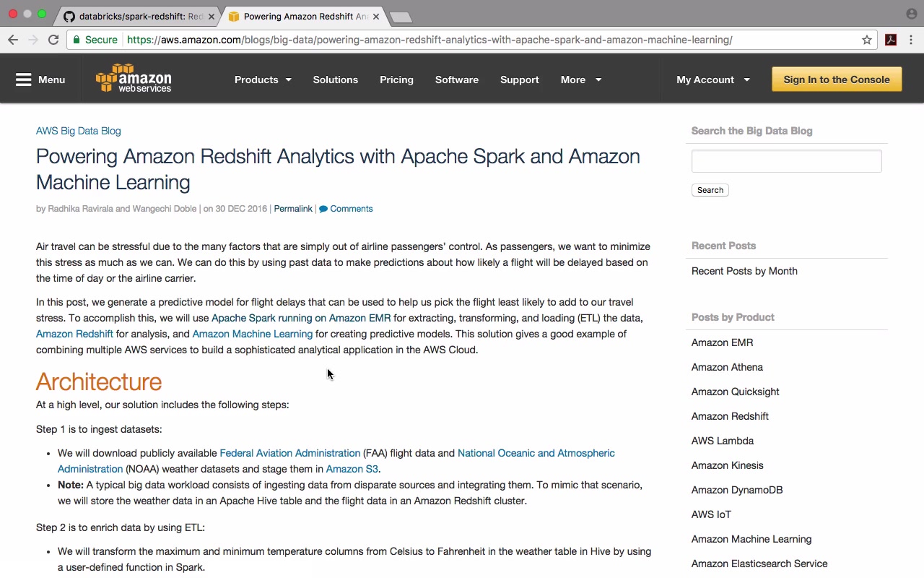Click the browser back arrow
Viewport: 924px width, 578px height.
(x=13, y=40)
